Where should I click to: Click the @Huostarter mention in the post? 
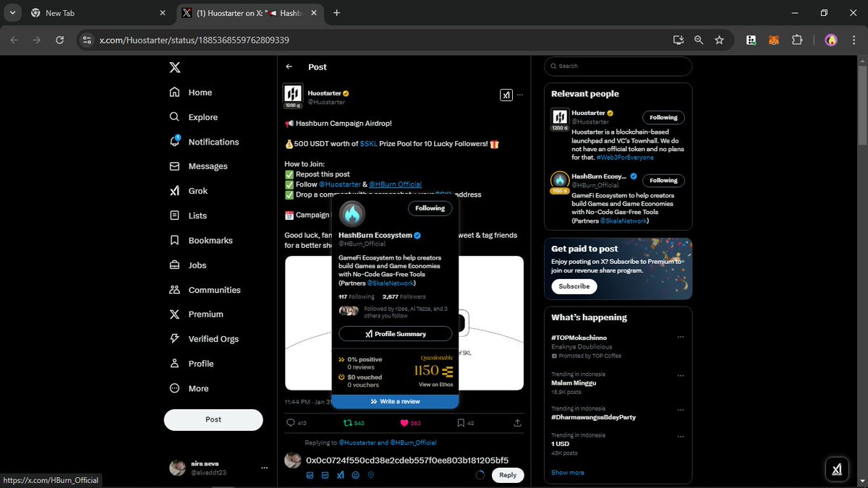coord(339,184)
